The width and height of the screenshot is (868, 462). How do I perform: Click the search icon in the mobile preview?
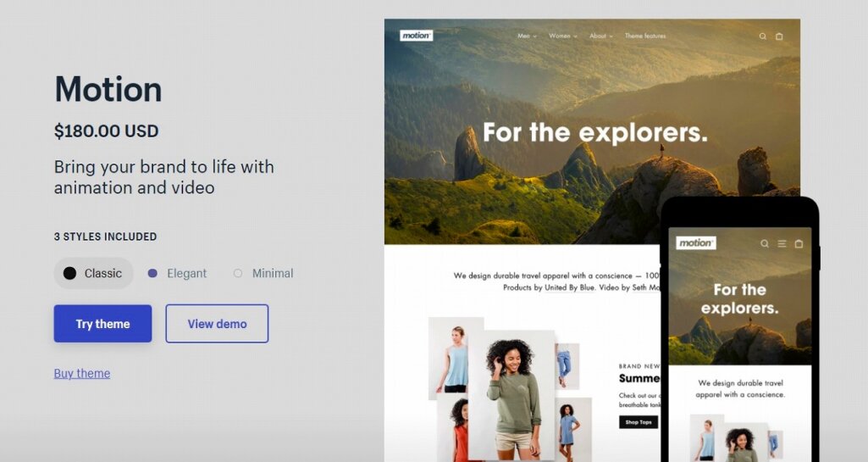765,244
